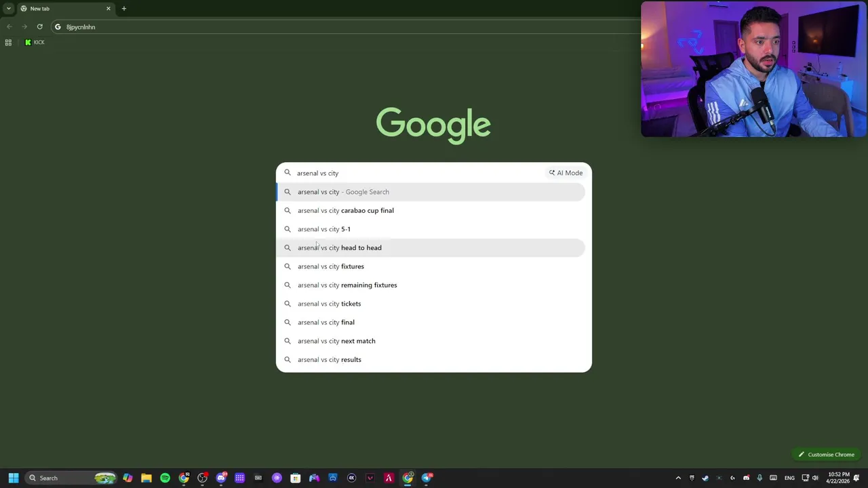This screenshot has width=868, height=488.
Task: Open Customise Chrome panel
Action: pyautogui.click(x=826, y=455)
